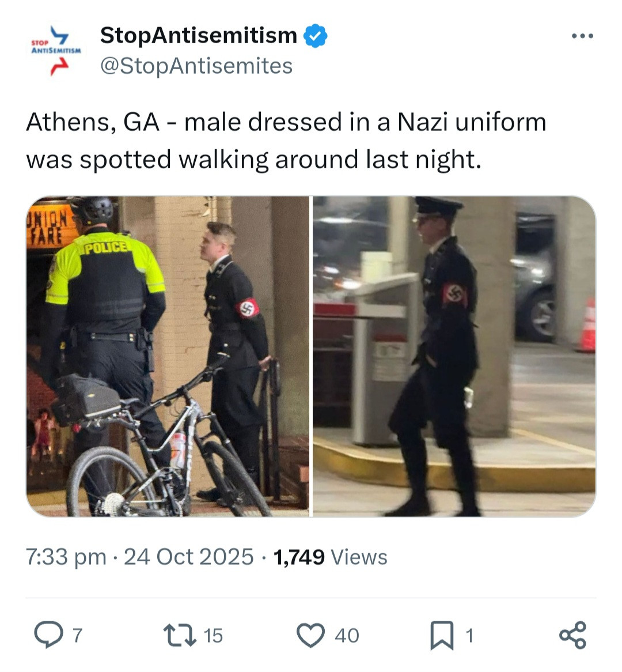Open the left photo with police officer
Image resolution: width=622 pixels, height=672 pixels.
coord(168,357)
